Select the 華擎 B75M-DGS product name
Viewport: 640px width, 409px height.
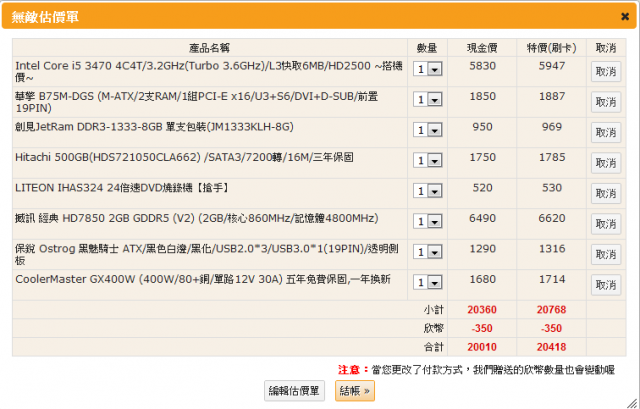coord(197,102)
